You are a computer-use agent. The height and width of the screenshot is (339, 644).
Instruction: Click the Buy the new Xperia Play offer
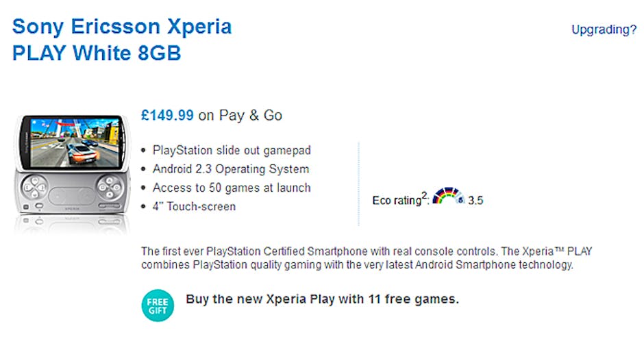(322, 299)
